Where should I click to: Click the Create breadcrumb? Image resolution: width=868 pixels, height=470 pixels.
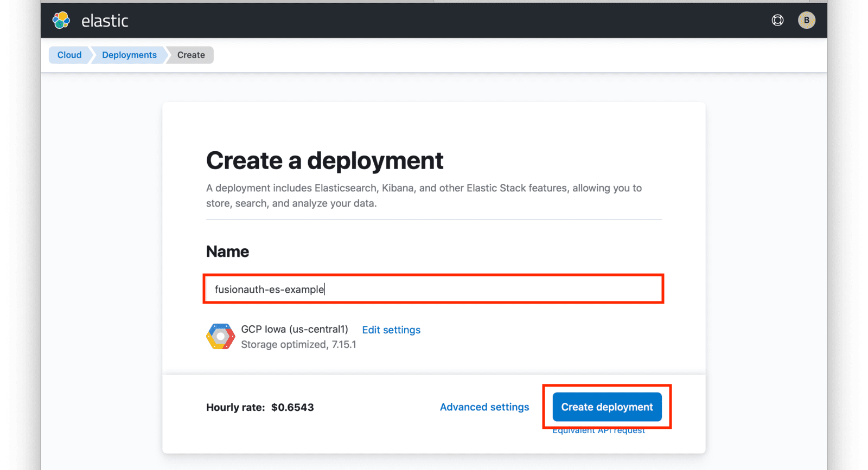pyautogui.click(x=191, y=55)
